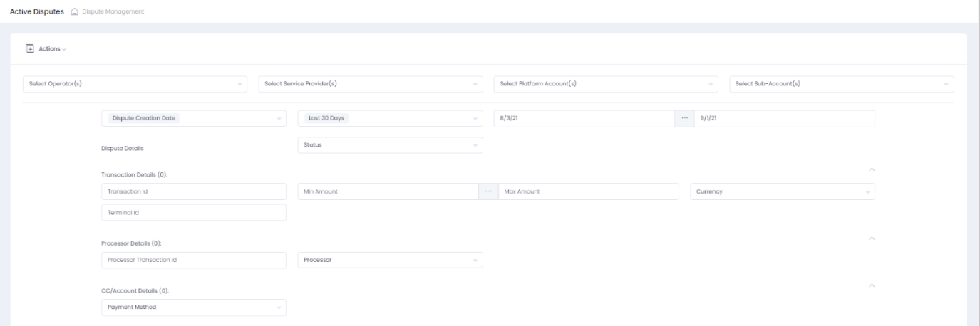Viewport: 980px width, 326px height.
Task: Open the Actions menu
Action: [x=51, y=48]
